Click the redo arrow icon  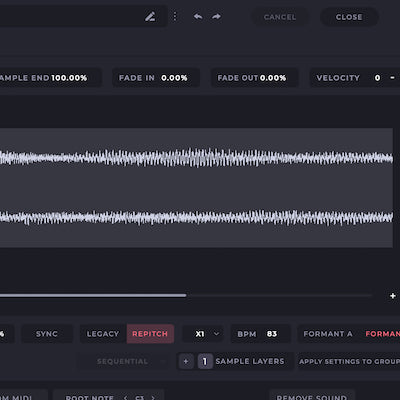[217, 16]
